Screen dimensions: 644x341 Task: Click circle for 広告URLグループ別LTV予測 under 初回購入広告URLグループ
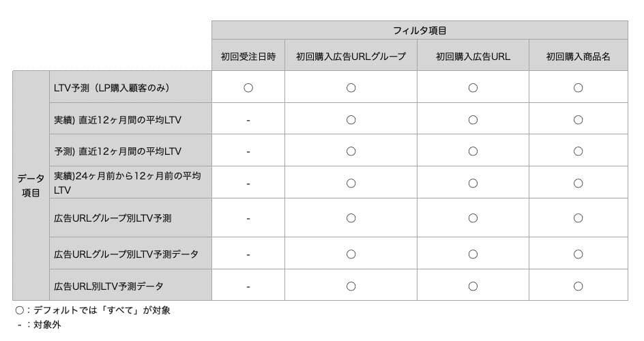(x=351, y=218)
